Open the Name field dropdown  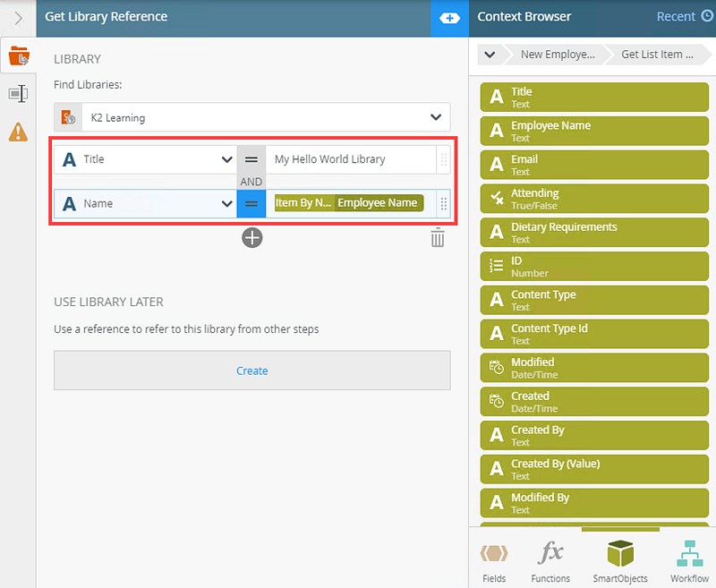[226, 203]
